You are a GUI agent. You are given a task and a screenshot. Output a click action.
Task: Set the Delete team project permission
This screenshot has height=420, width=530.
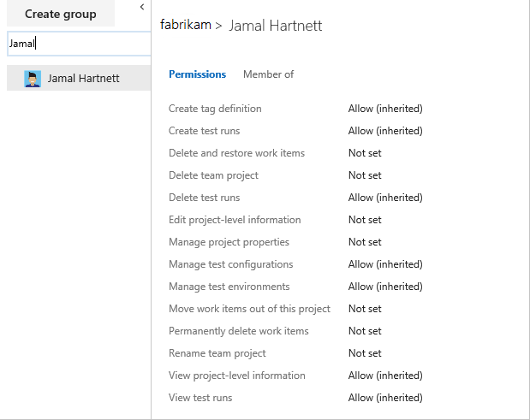[x=365, y=175]
